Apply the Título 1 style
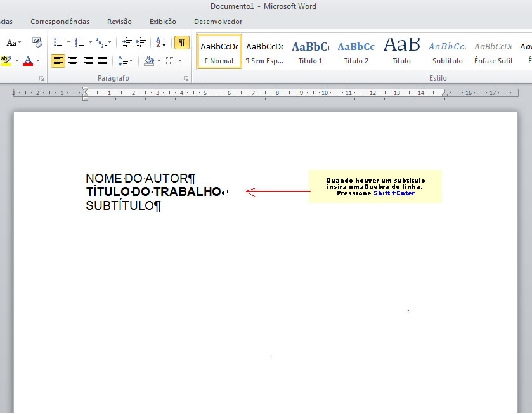This screenshot has height=414, width=532. point(310,51)
